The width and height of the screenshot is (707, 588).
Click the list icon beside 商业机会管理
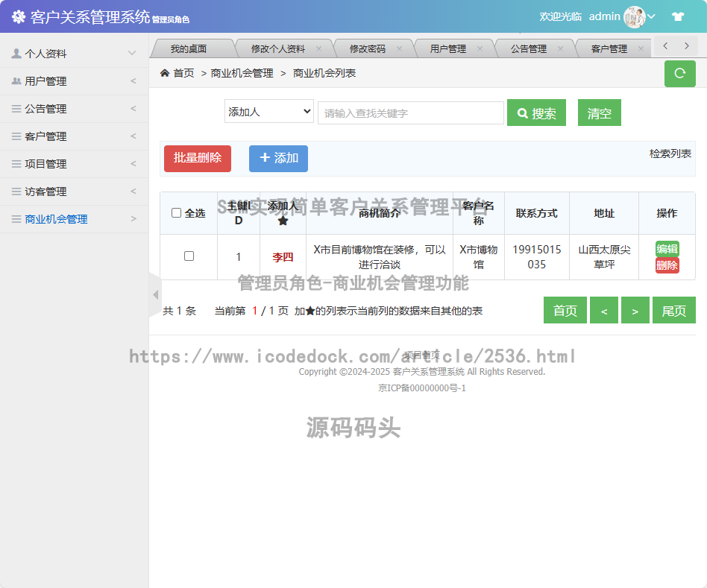[16, 219]
